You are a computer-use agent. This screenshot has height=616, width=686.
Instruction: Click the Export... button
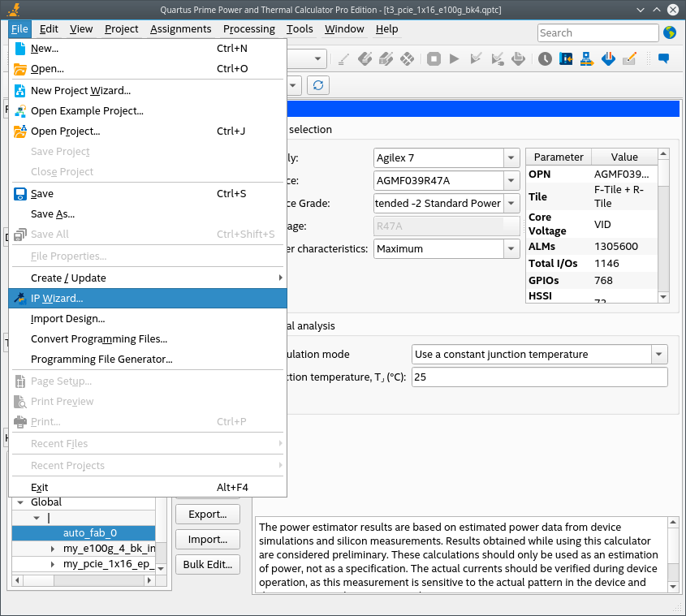[x=207, y=515]
